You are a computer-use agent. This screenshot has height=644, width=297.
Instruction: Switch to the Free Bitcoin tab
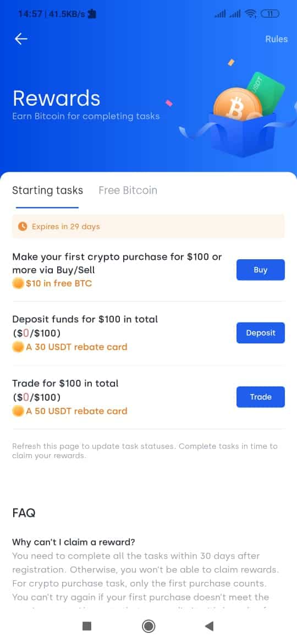click(x=128, y=190)
